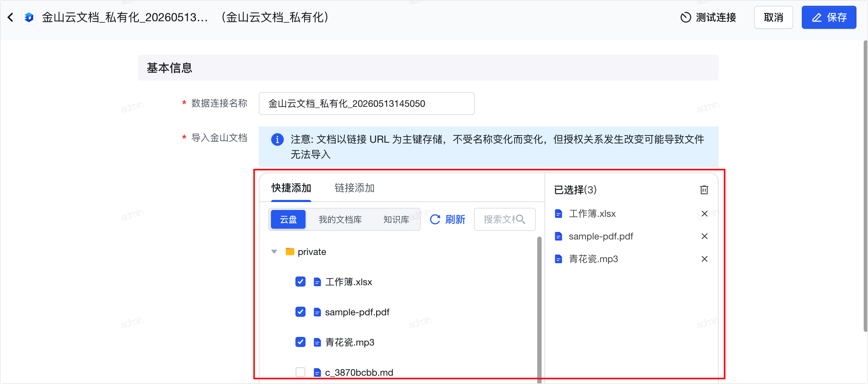This screenshot has width=868, height=384.
Task: Click the page vertical scrollbar
Action: click(x=865, y=186)
